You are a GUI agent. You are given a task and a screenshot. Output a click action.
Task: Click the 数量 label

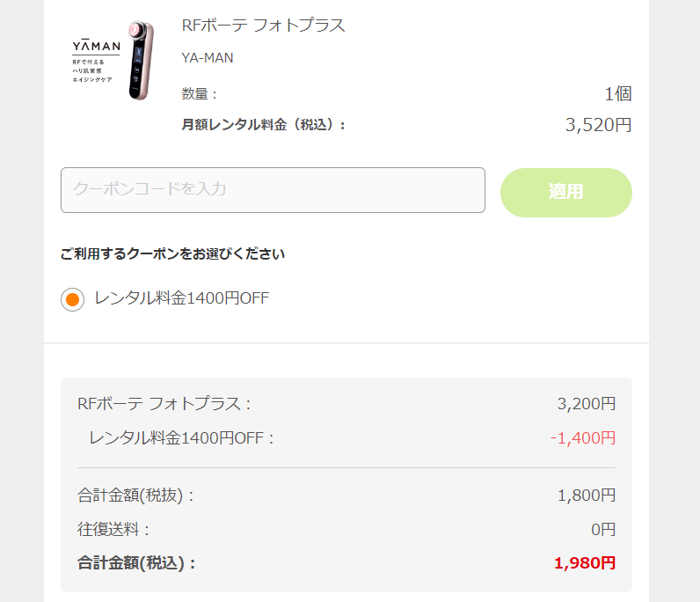click(x=200, y=94)
